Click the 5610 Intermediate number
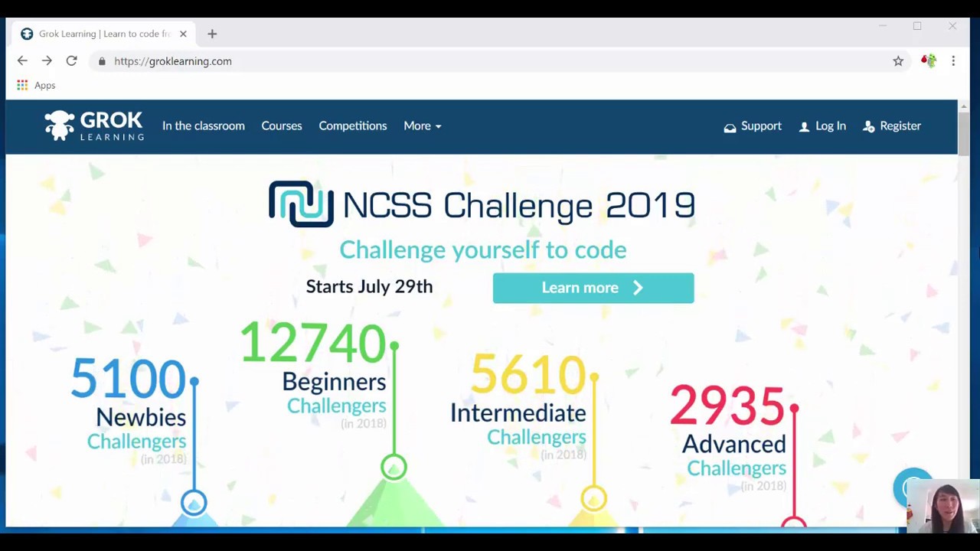 pos(528,374)
